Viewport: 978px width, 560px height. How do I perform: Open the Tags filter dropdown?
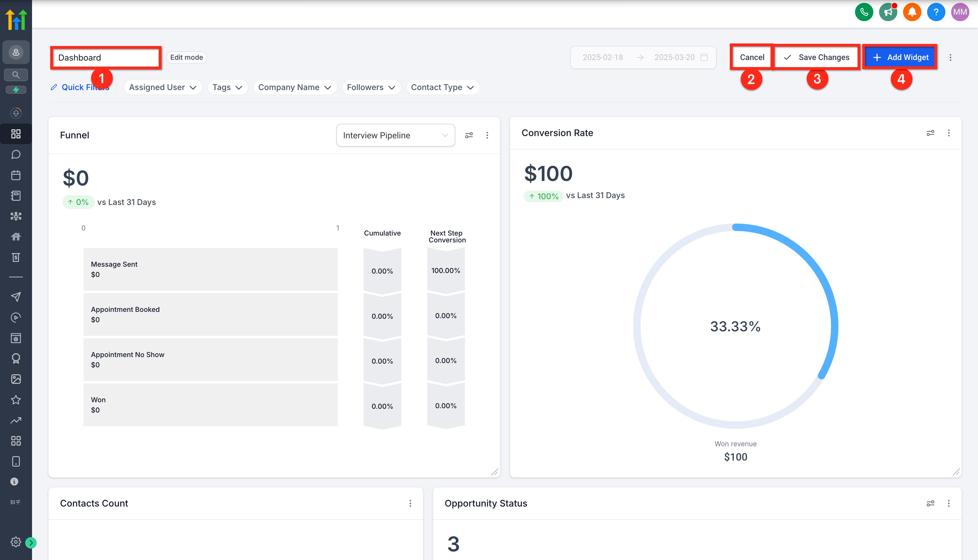[227, 87]
